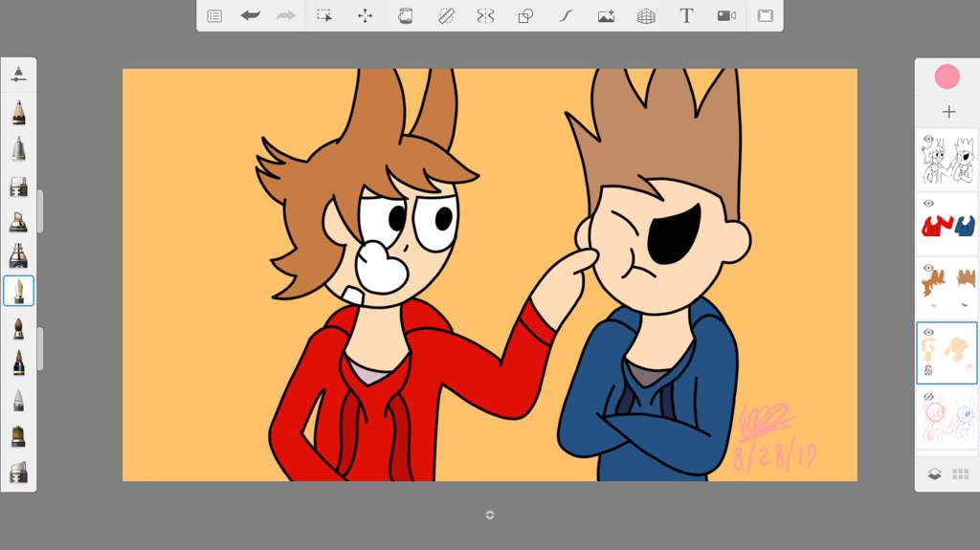Toggle full-screen UI with frame icon
The height and width of the screenshot is (550, 980).
766,15
